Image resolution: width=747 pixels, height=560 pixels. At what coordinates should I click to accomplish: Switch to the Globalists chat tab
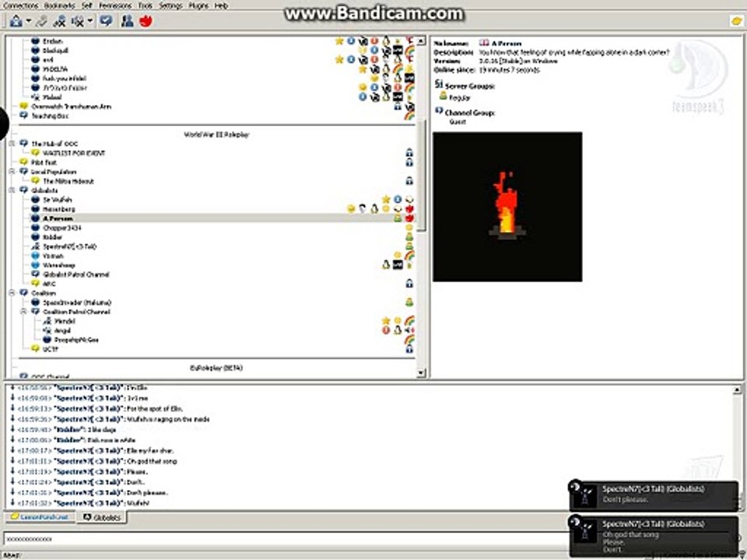(101, 517)
